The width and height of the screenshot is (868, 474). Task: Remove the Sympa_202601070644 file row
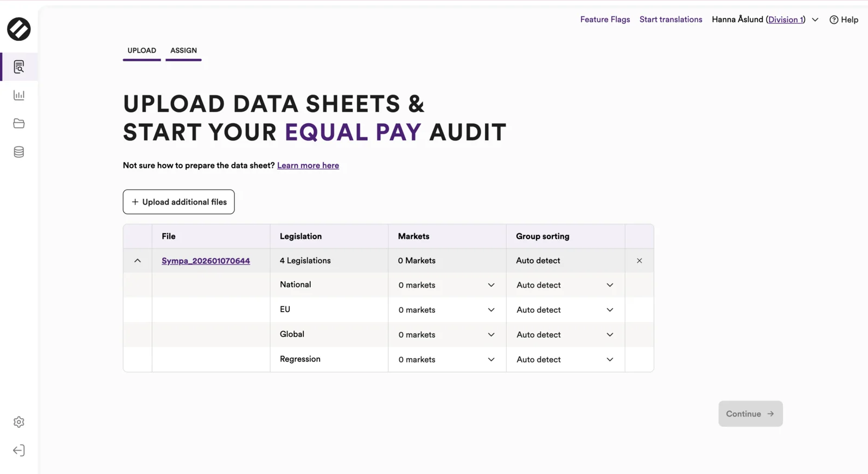(x=640, y=261)
